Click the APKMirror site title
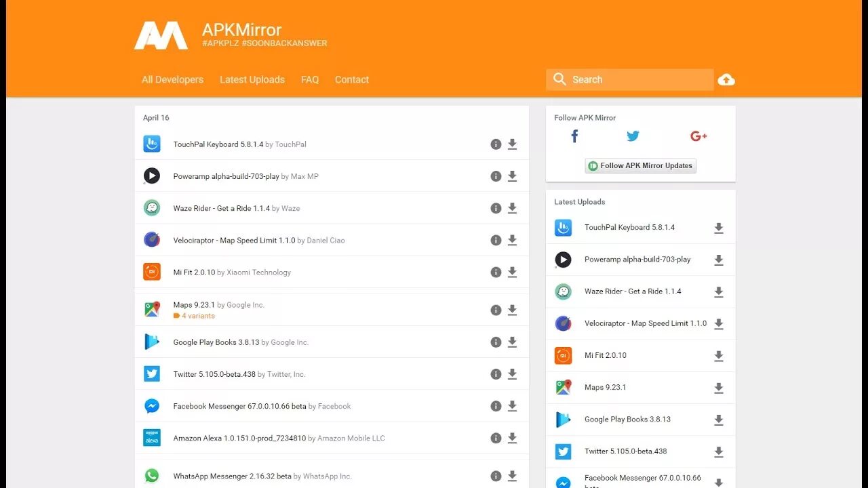 coord(241,30)
